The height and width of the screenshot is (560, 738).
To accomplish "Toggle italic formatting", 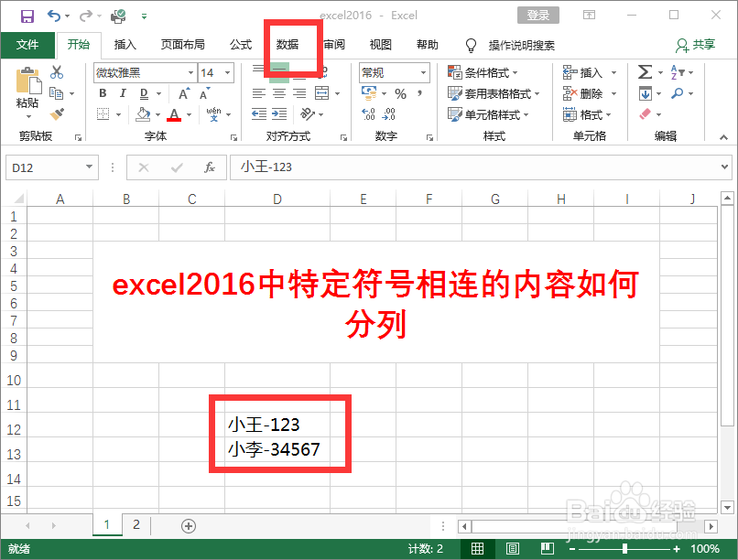I will click(x=123, y=93).
